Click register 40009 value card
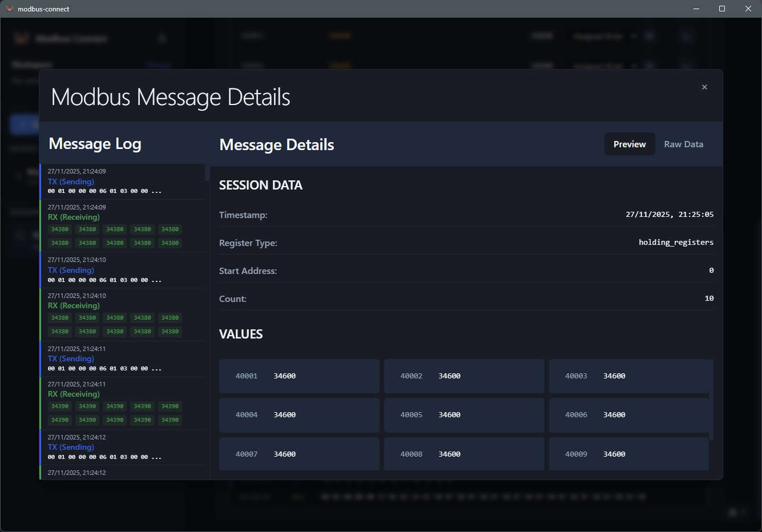 point(628,454)
